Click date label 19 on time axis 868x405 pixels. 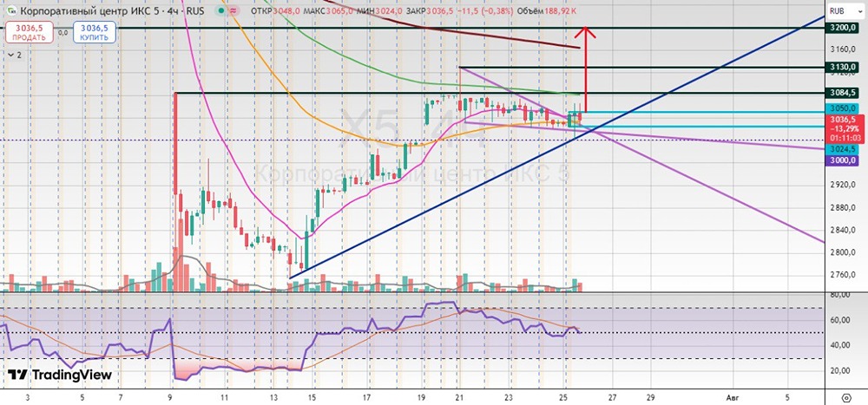[423, 397]
